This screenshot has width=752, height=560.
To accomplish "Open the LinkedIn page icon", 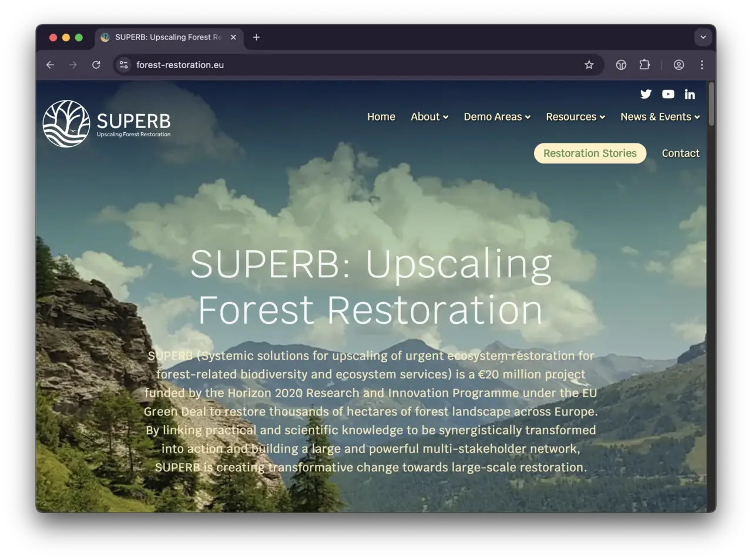I will [690, 94].
